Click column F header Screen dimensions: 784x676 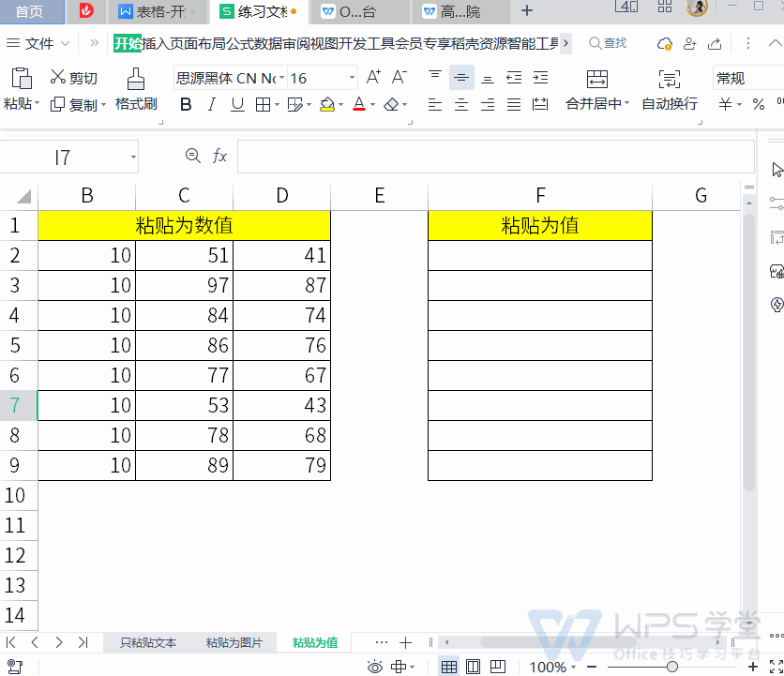pyautogui.click(x=540, y=196)
